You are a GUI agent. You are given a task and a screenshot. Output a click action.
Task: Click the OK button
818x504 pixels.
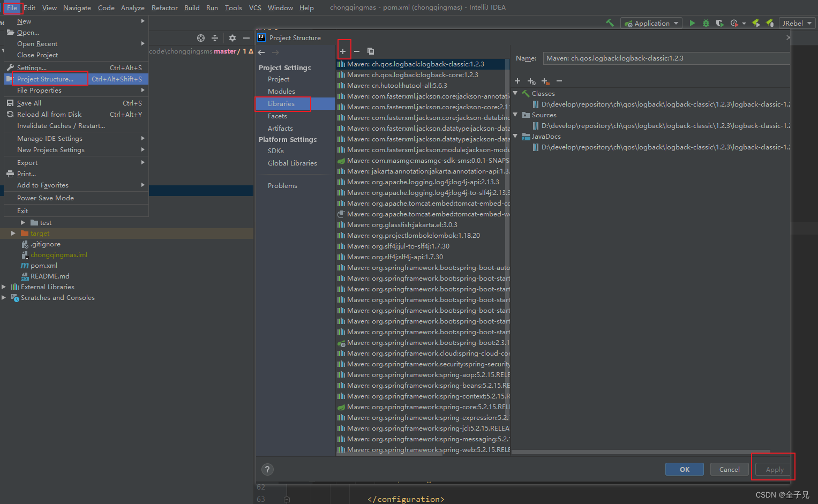685,469
